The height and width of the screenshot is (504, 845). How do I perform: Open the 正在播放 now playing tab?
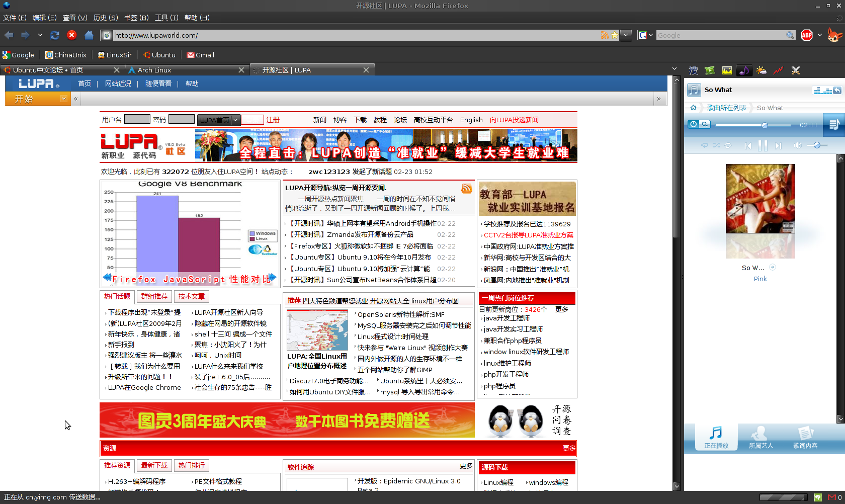pyautogui.click(x=716, y=437)
